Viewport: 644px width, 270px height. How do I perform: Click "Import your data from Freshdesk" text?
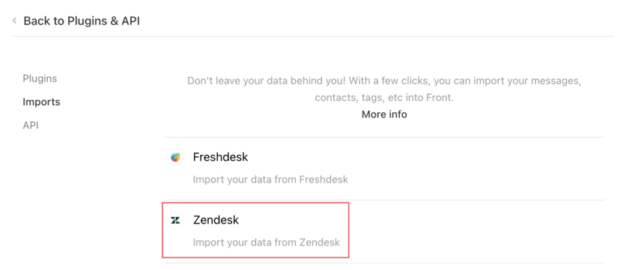tap(270, 180)
